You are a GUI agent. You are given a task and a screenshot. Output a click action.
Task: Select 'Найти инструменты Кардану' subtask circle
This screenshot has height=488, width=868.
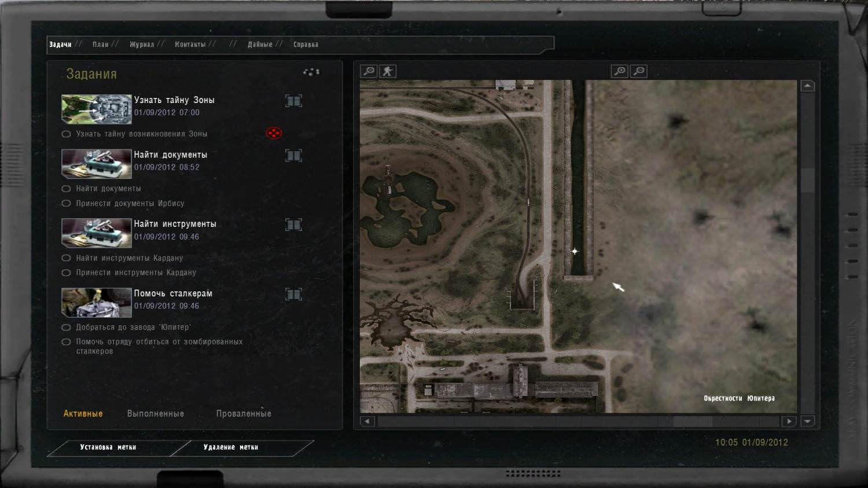click(66, 258)
